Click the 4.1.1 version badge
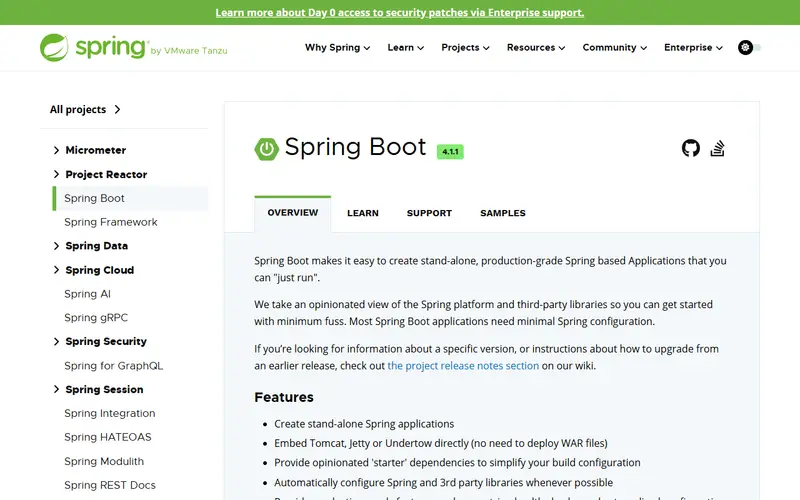Viewport: 800px width, 500px height. point(450,152)
